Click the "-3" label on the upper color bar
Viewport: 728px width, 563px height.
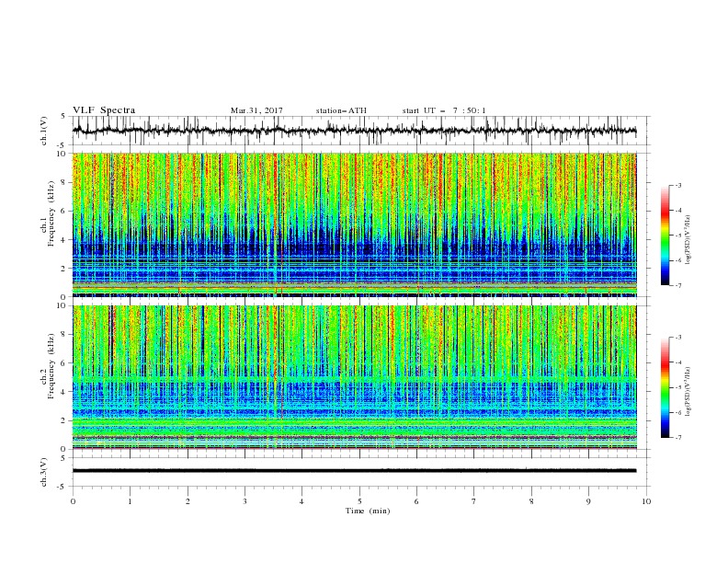678,185
